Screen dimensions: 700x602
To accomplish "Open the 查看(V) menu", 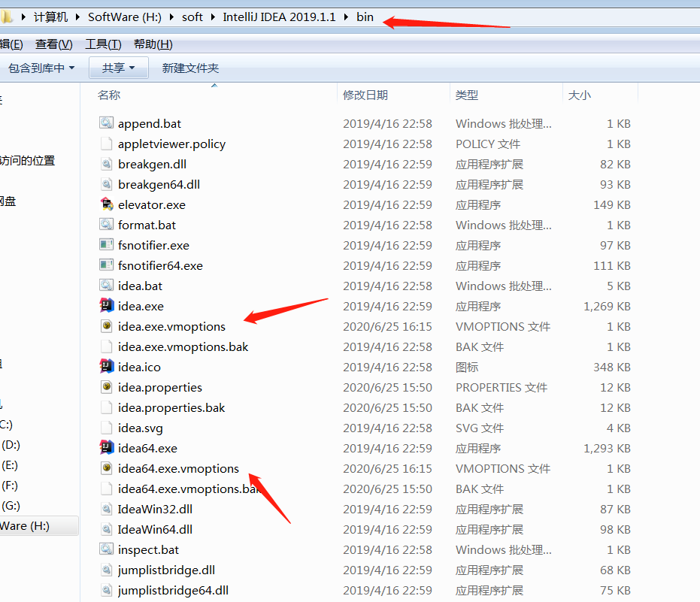I will coord(54,44).
